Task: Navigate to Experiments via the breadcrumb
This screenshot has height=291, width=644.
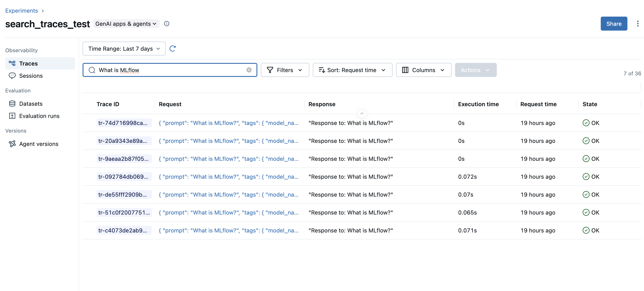Action: 21,10
